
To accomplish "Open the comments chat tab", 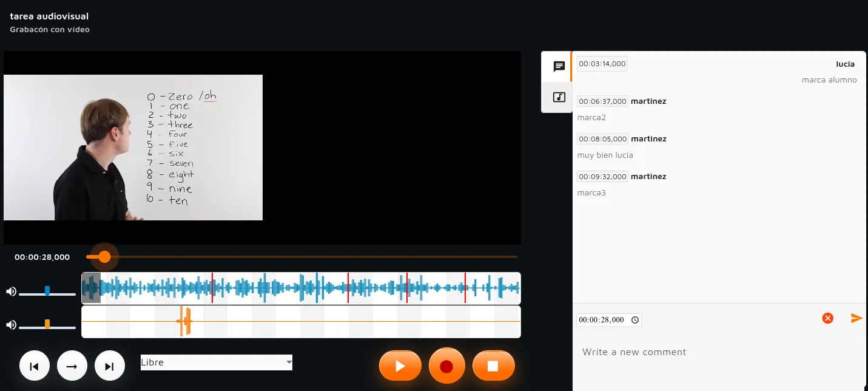I will click(559, 67).
